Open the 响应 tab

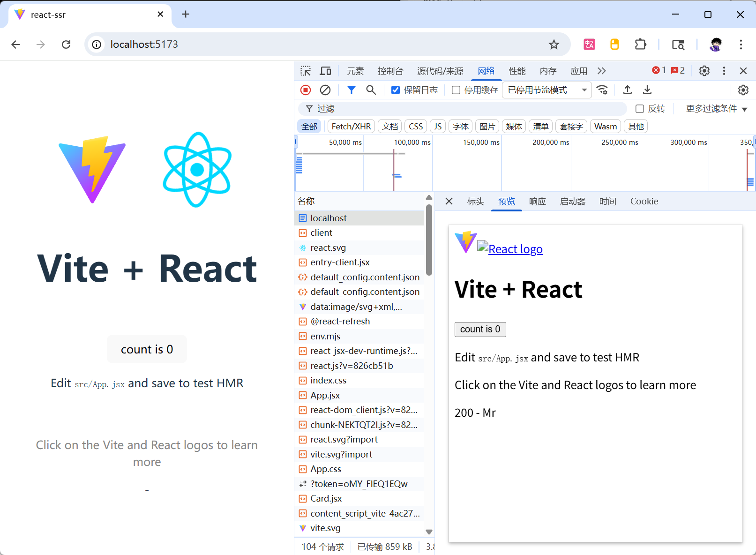[x=537, y=202]
